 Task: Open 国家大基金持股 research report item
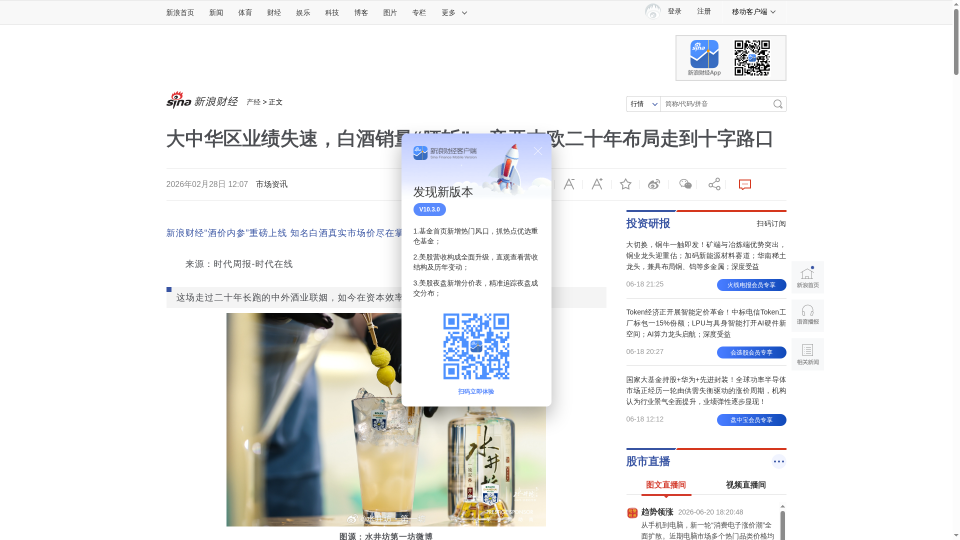pos(706,391)
